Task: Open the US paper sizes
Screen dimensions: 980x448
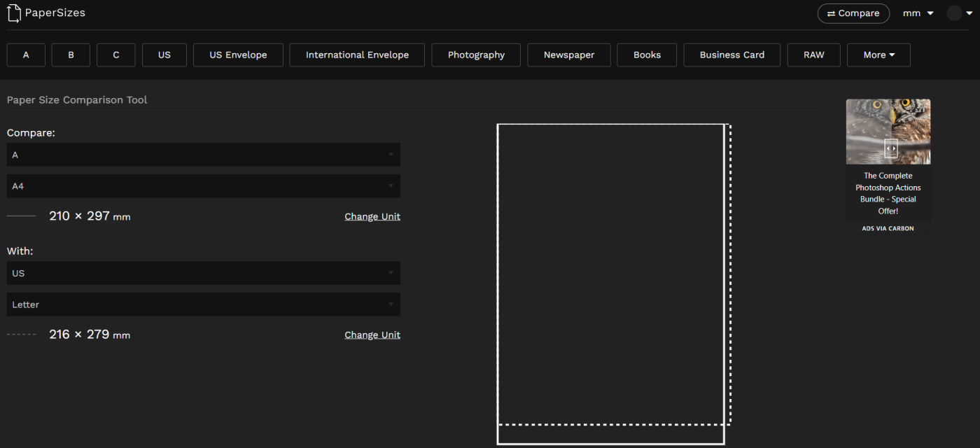Action: click(164, 55)
